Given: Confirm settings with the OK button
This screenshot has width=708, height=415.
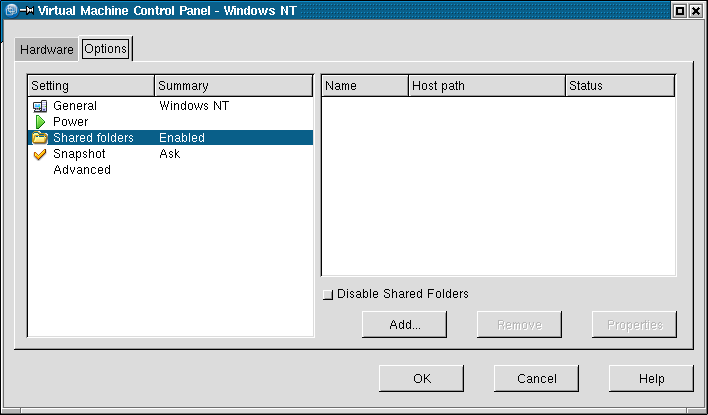Looking at the screenshot, I should coord(421,378).
